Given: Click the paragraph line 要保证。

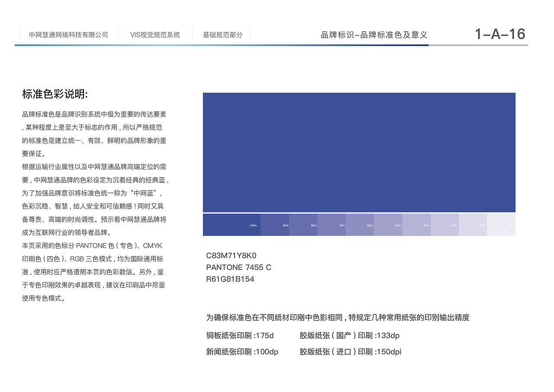Looking at the screenshot, I should click(x=34, y=154).
